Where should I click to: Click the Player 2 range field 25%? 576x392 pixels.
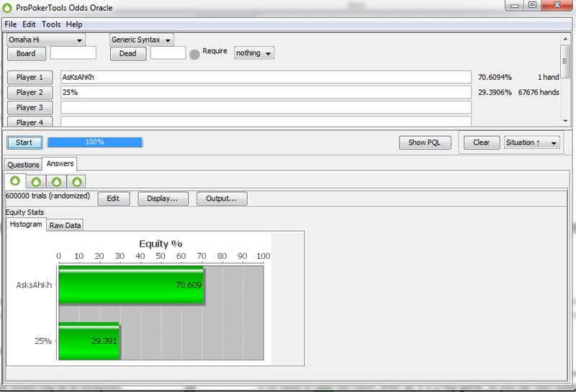(x=266, y=93)
